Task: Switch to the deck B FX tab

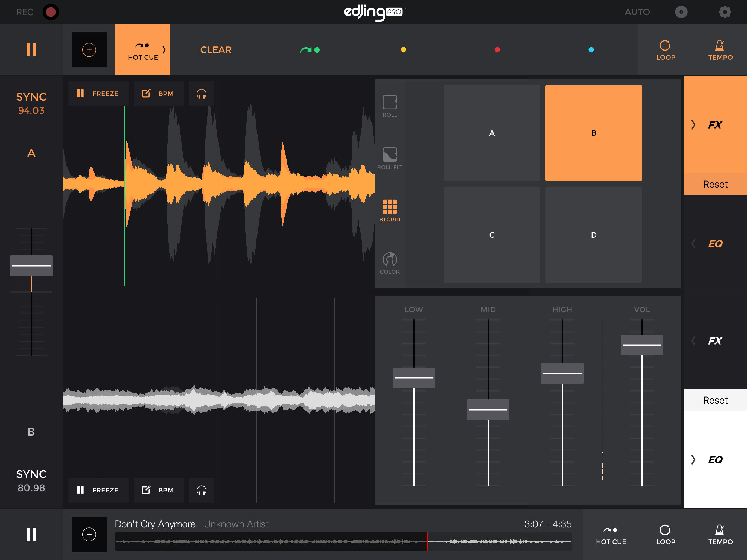Action: coord(715,340)
